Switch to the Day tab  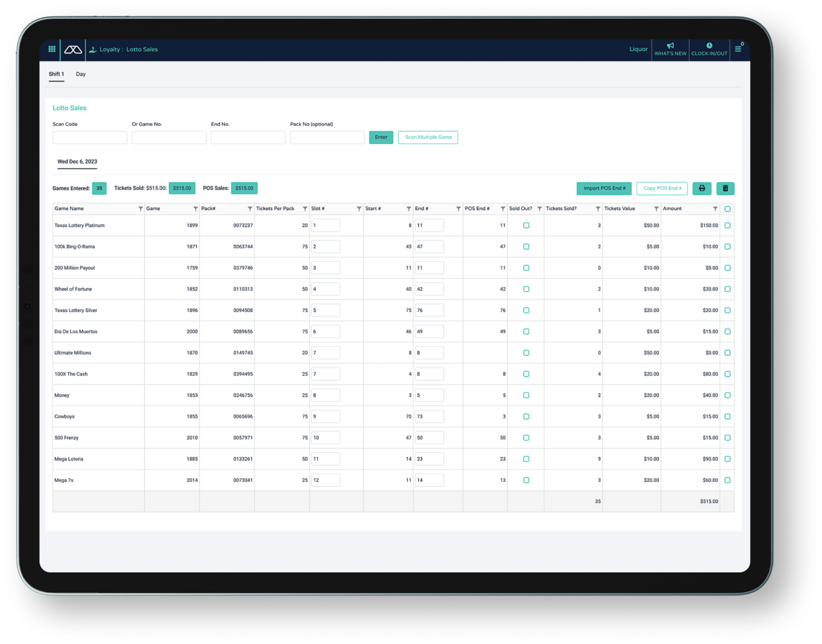coord(81,74)
